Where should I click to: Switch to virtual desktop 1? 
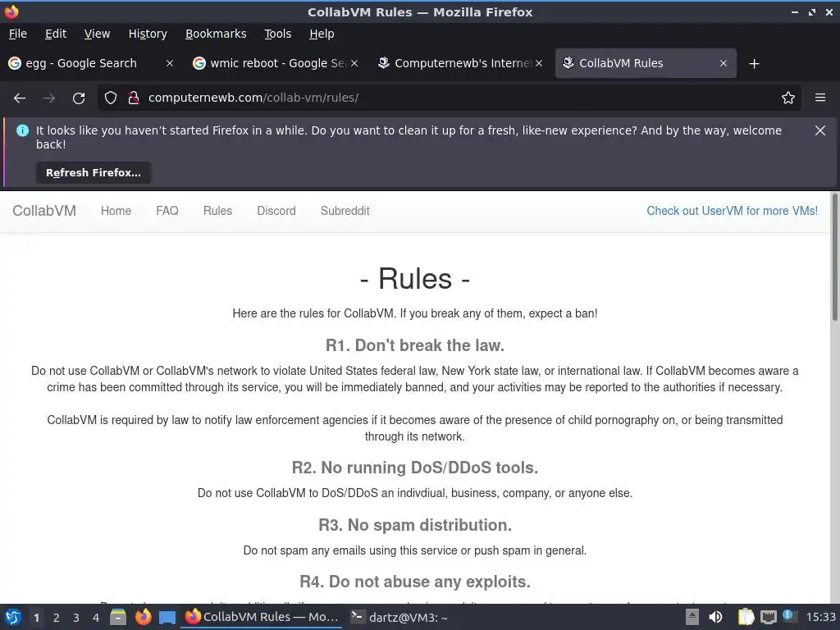click(36, 618)
